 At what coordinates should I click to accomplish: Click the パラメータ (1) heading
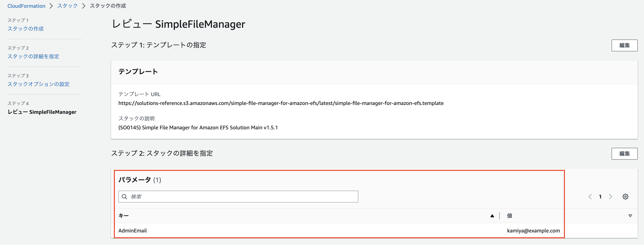click(140, 180)
